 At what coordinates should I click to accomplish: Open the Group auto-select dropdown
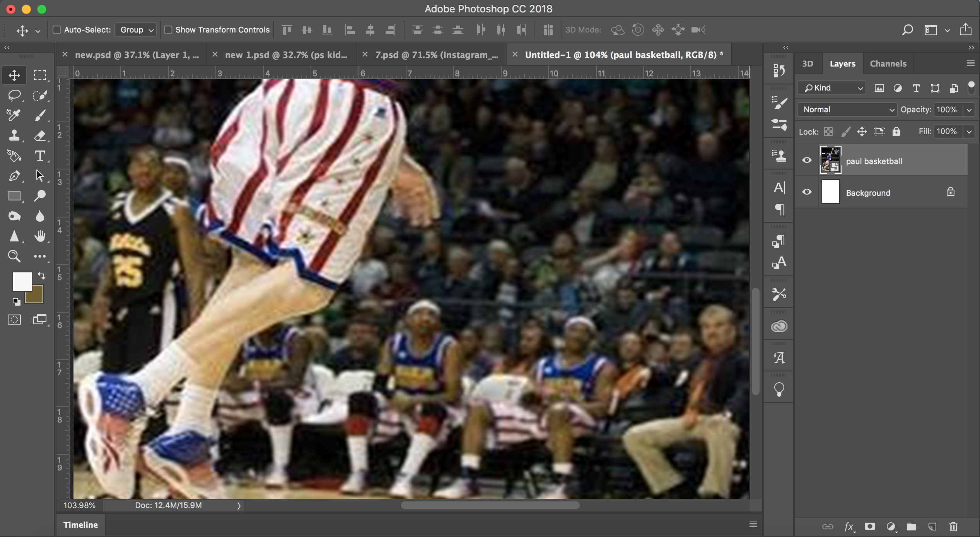[136, 30]
